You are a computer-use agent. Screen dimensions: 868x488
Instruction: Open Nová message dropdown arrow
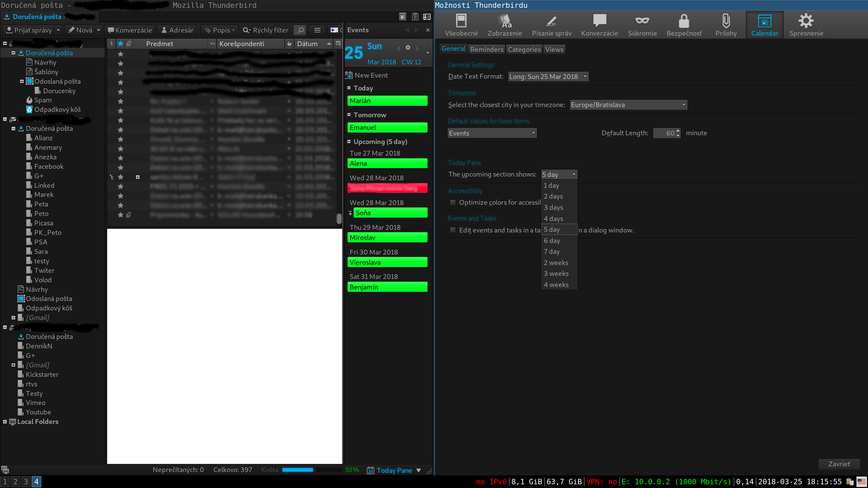tap(98, 30)
